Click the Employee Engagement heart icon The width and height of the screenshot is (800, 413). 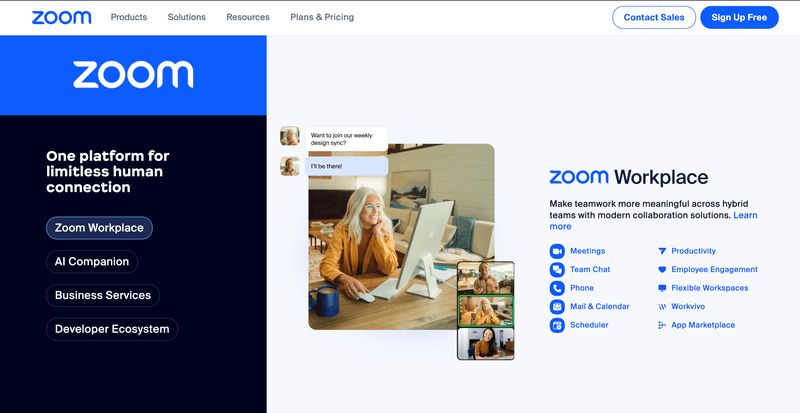pos(662,270)
